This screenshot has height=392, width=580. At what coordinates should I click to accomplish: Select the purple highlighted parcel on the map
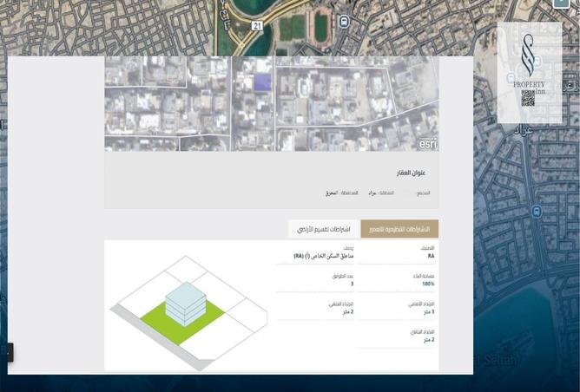(262, 82)
